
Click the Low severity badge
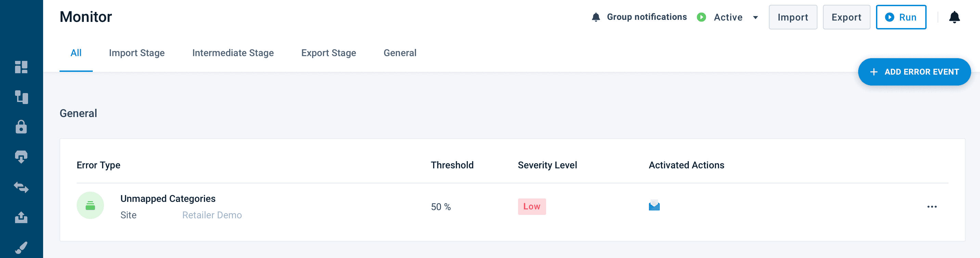531,207
